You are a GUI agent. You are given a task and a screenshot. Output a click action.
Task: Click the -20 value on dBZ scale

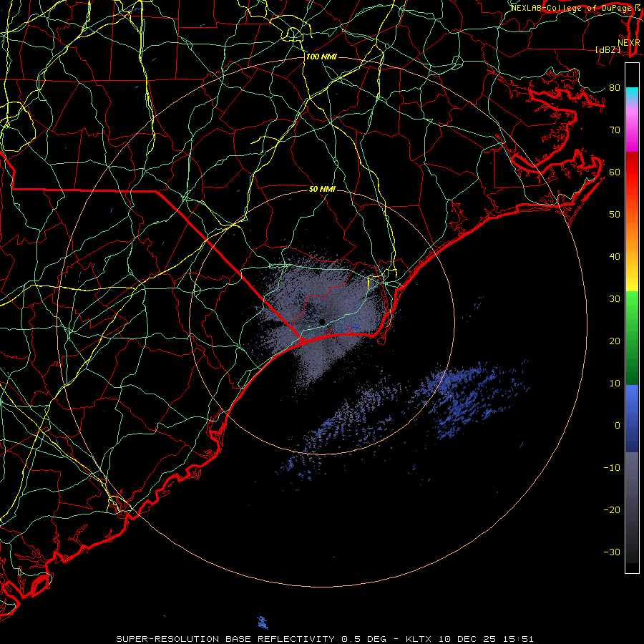(x=612, y=509)
